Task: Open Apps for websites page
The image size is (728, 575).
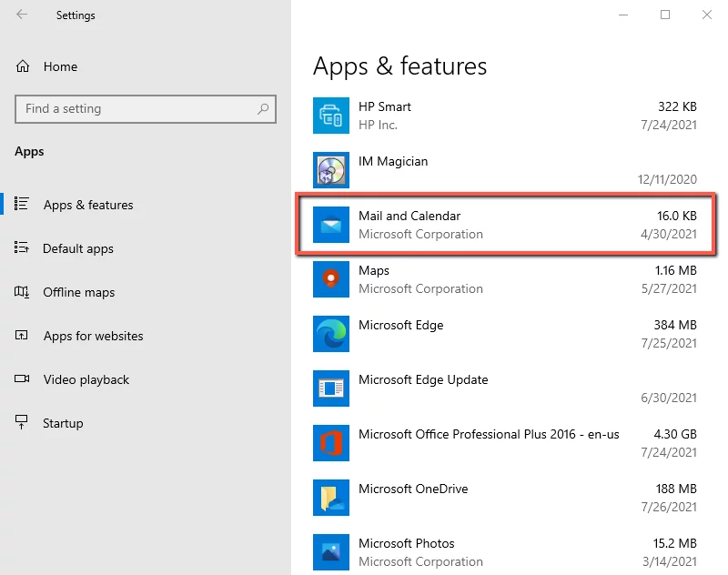Action: click(94, 336)
